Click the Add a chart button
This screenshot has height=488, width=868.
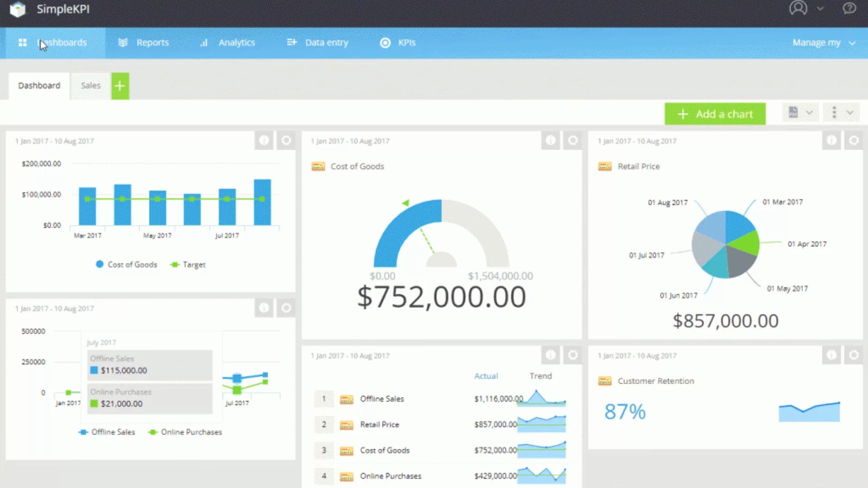(x=715, y=114)
